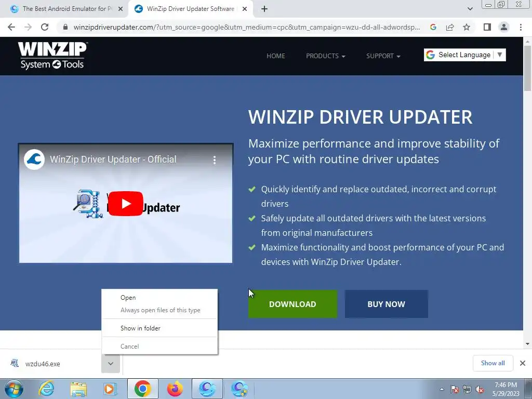Expand the SUPPORT navigation menu
This screenshot has height=399, width=532.
coord(383,56)
